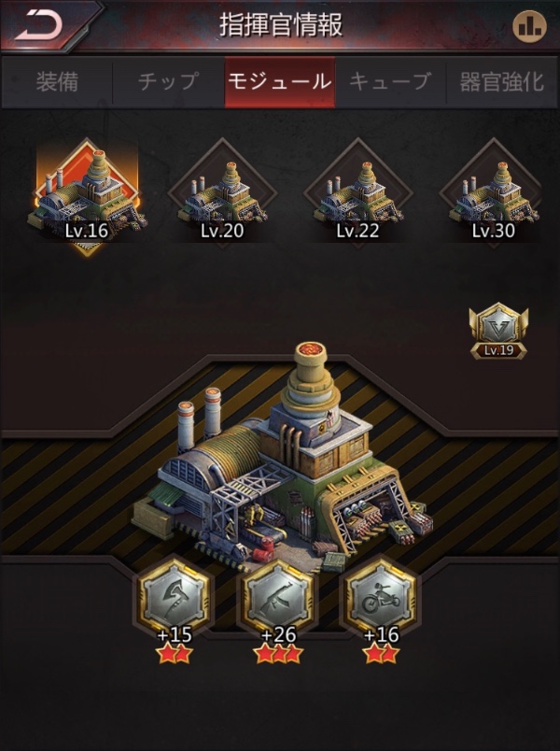Open the 器官強化 tab

[x=501, y=82]
